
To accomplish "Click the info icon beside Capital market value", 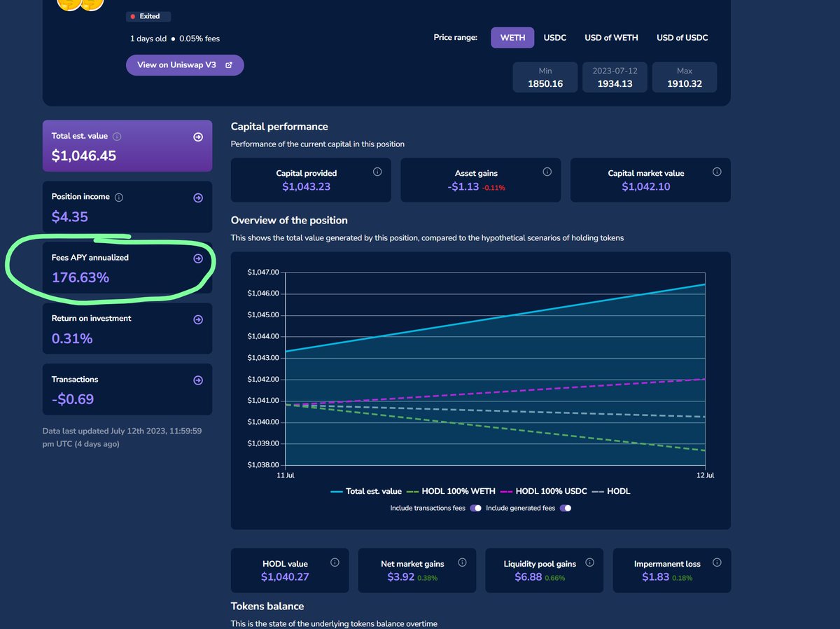I will point(717,171).
